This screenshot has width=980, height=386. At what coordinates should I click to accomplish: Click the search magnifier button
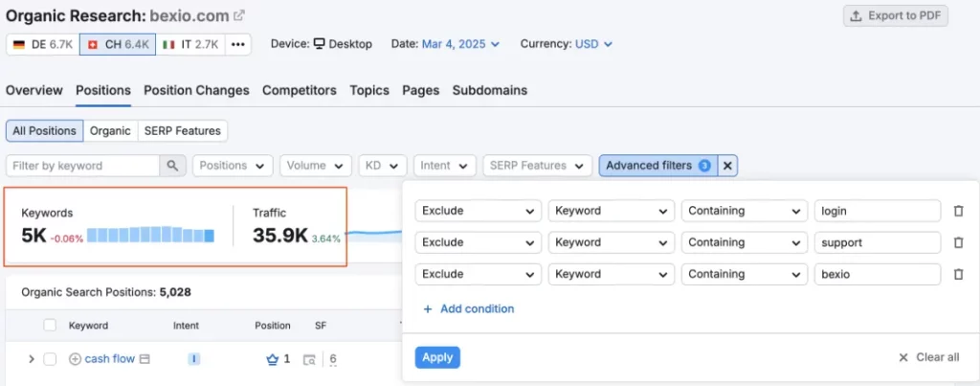pos(172,166)
